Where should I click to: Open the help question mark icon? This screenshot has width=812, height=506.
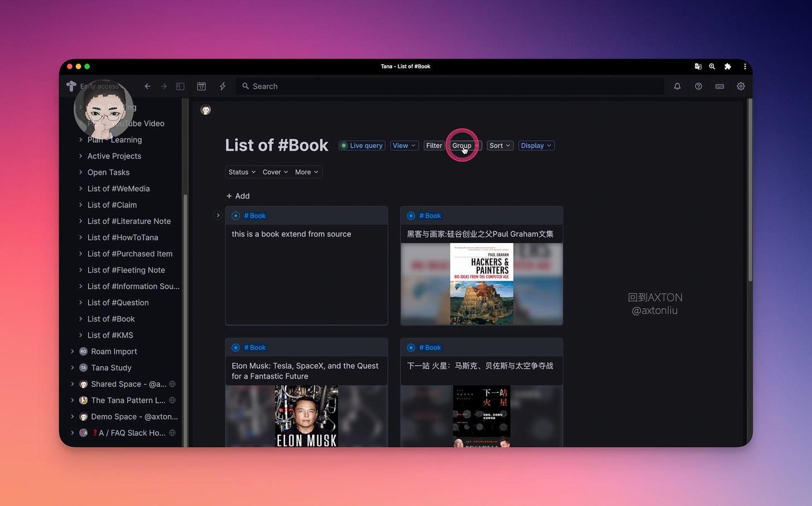tap(698, 86)
